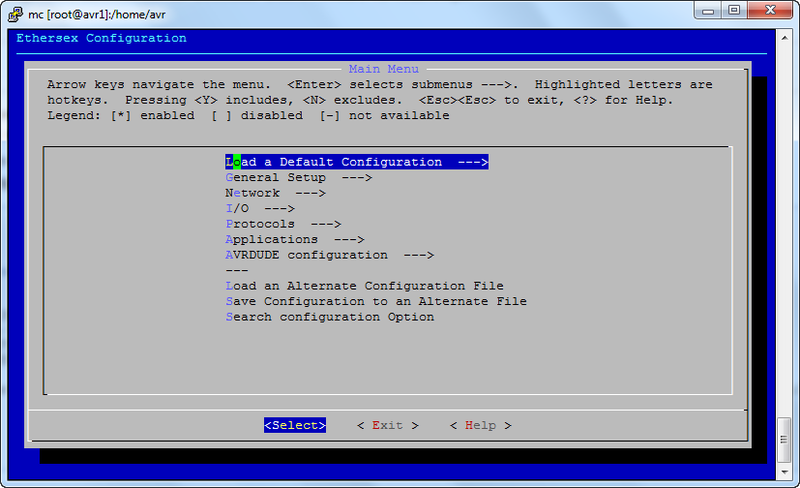Open the Applications submenu
The width and height of the screenshot is (800, 488).
[294, 240]
